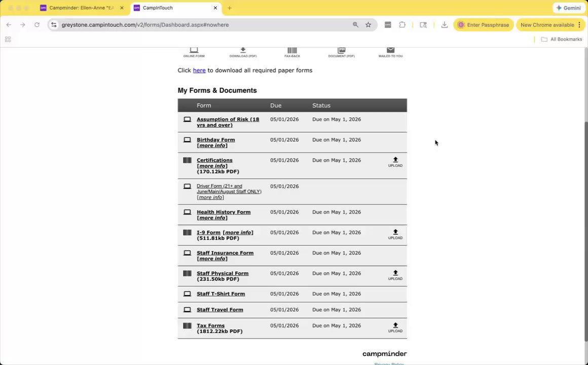Upload the I-9 Form document
Viewport: 588px width, 365px height.
tap(395, 234)
